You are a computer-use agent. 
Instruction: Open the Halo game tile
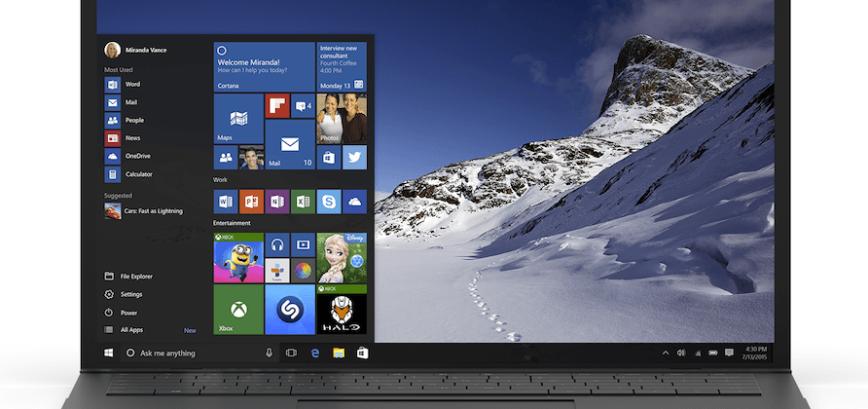click(x=342, y=309)
